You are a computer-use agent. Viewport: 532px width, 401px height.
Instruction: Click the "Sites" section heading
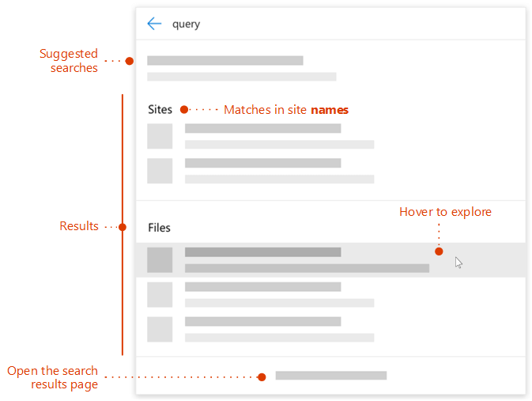pos(160,110)
